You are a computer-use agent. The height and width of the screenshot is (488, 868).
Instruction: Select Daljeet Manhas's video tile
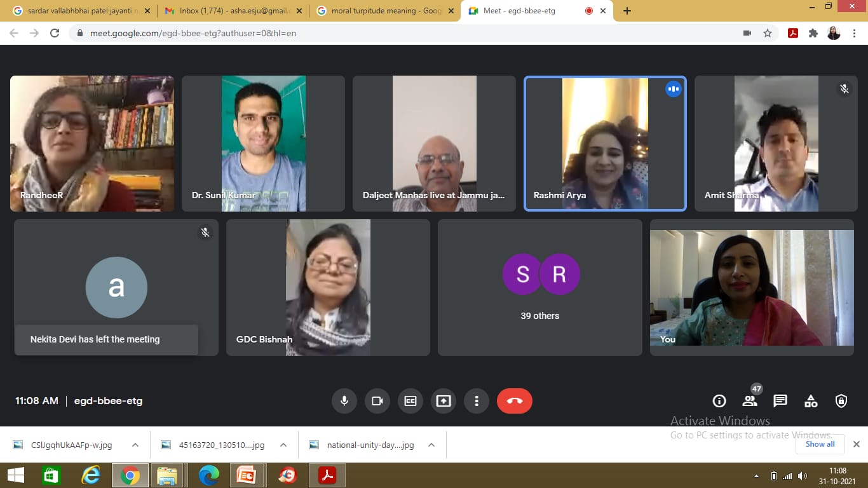click(x=434, y=144)
